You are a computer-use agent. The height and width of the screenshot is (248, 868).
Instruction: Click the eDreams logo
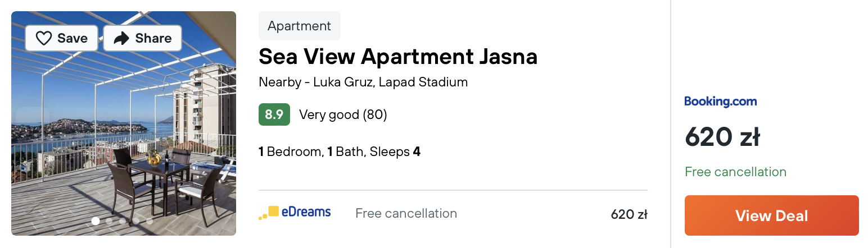tap(295, 213)
